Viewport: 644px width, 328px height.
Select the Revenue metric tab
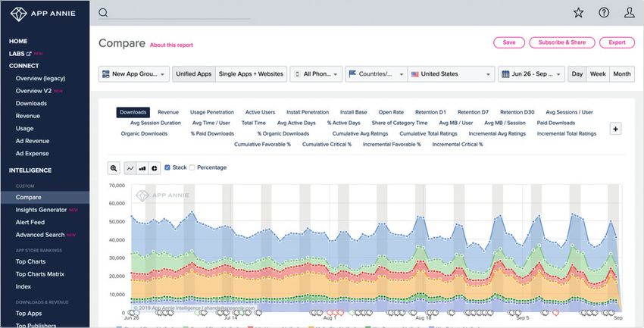tap(168, 112)
